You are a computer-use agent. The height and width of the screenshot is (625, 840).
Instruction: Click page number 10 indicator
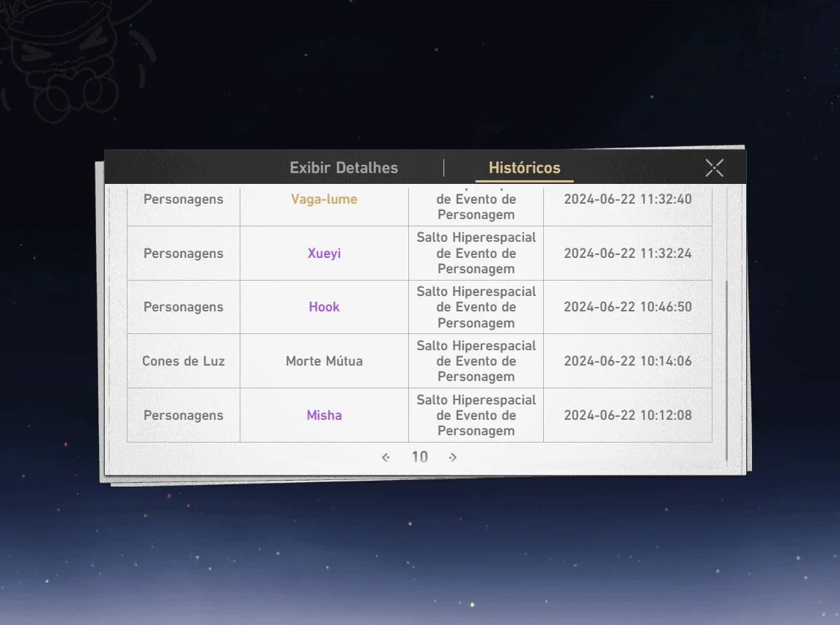[419, 456]
